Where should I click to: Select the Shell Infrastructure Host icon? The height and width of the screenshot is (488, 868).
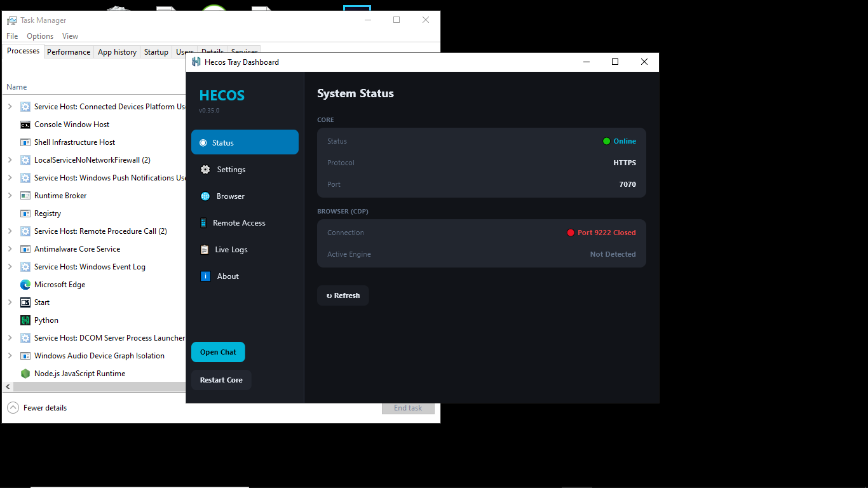25,142
